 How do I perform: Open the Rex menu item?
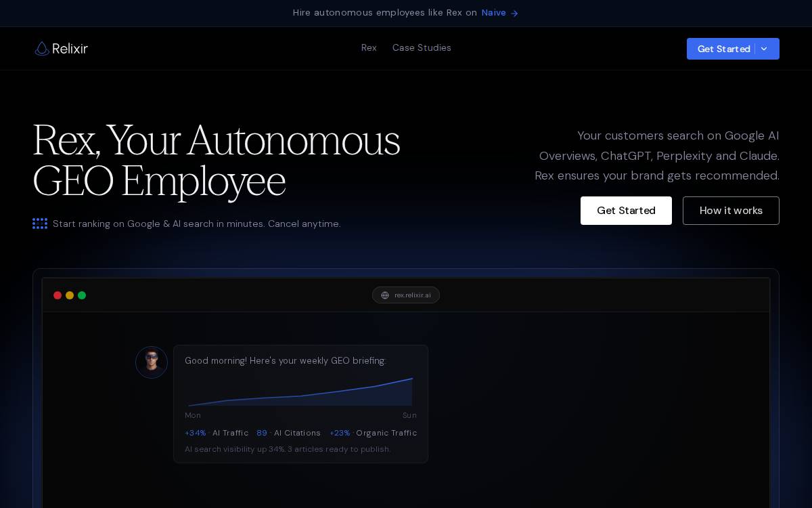pyautogui.click(x=369, y=48)
